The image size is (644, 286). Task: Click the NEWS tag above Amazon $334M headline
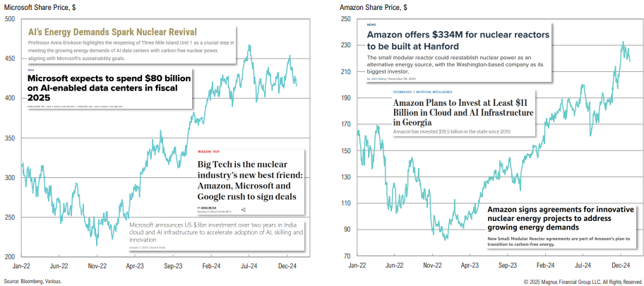coord(371,25)
